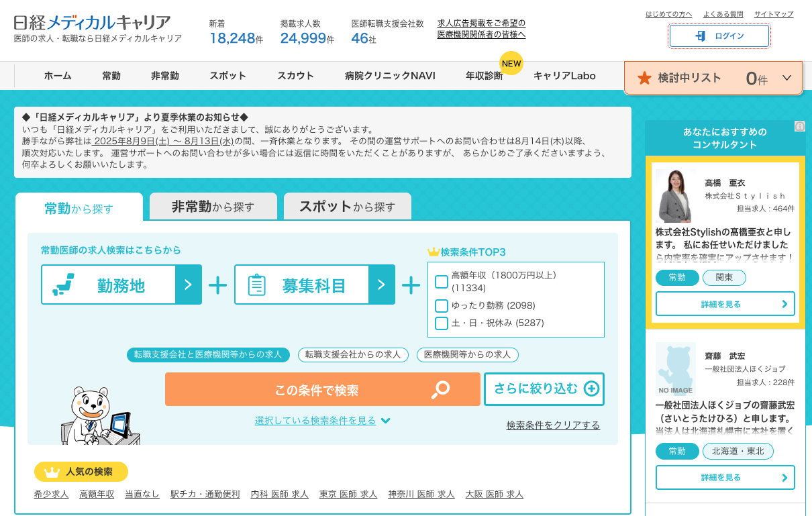Open the 年収診断 menu item

click(484, 76)
